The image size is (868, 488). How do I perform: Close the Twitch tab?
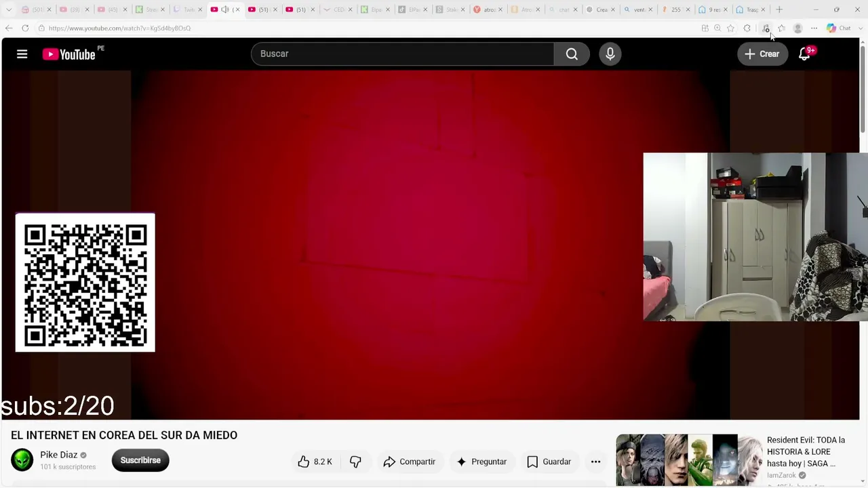(200, 9)
